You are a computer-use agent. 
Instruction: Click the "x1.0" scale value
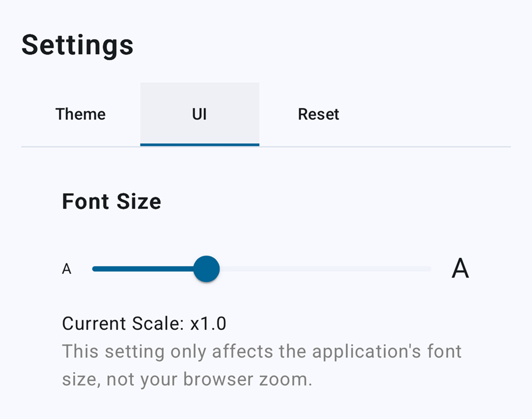click(x=208, y=324)
